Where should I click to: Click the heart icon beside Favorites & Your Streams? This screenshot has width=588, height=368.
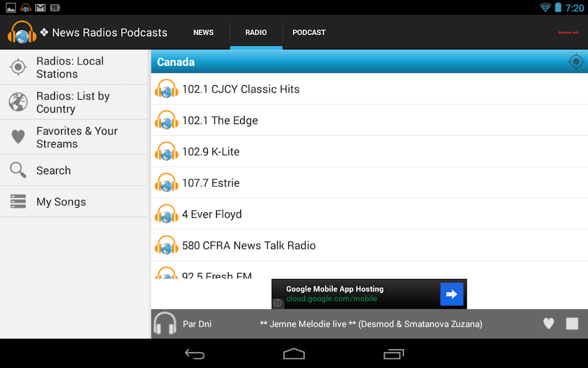18,137
